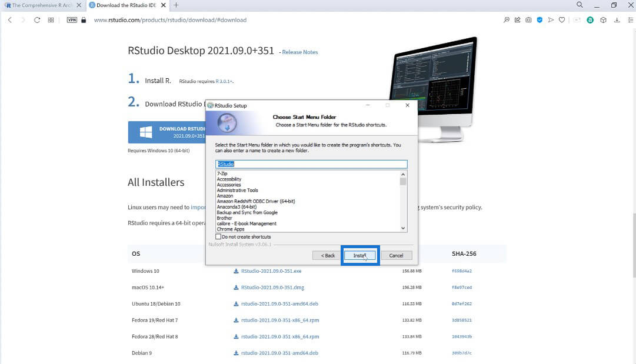Click the folder list scroll-up arrow

(403, 174)
